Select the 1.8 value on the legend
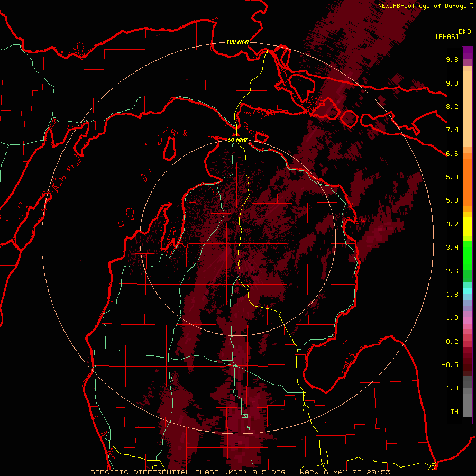 coord(452,295)
